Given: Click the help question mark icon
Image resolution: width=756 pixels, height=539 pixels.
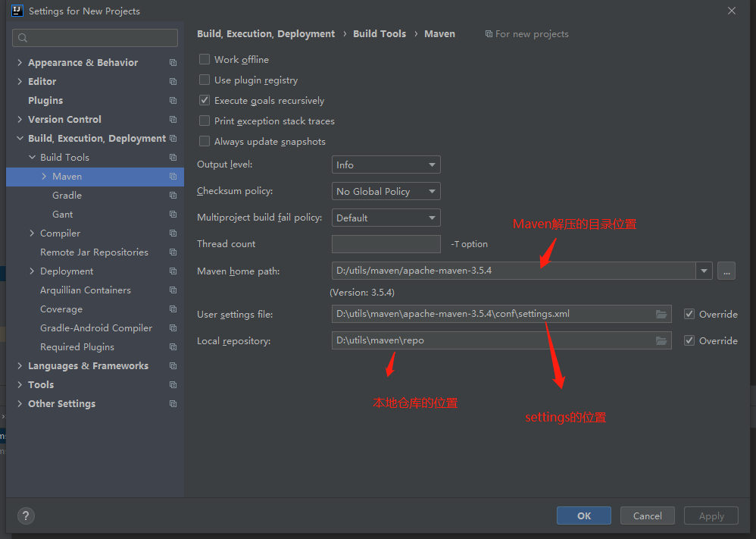Looking at the screenshot, I should (26, 515).
